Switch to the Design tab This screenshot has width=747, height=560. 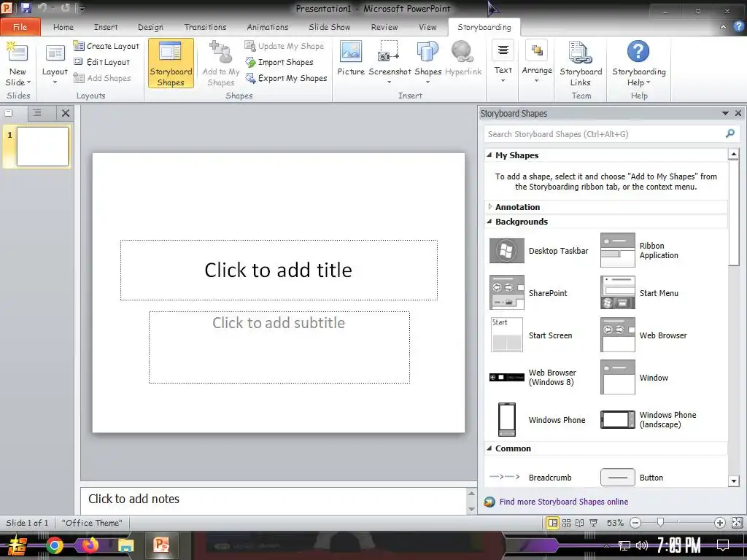pos(150,27)
